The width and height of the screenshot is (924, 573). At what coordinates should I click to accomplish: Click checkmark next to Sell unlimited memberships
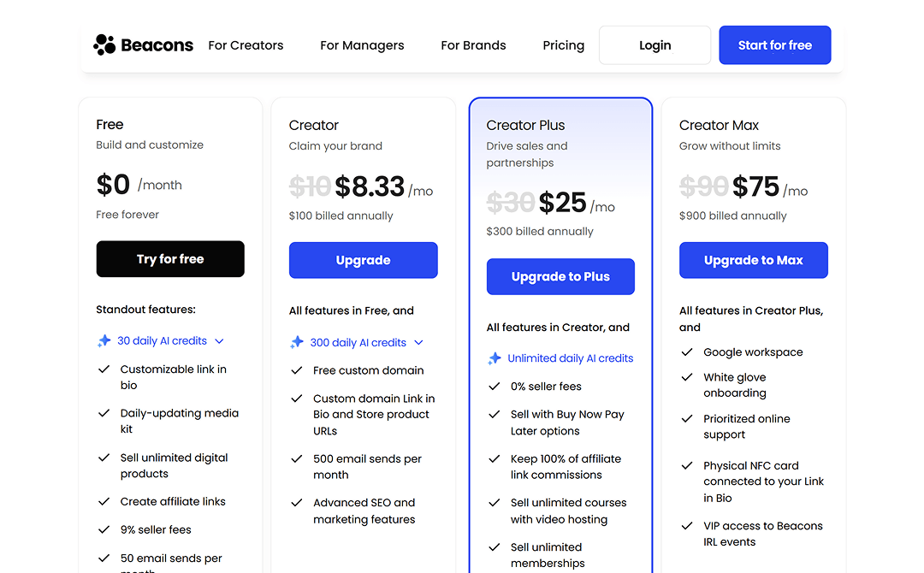tap(495, 547)
